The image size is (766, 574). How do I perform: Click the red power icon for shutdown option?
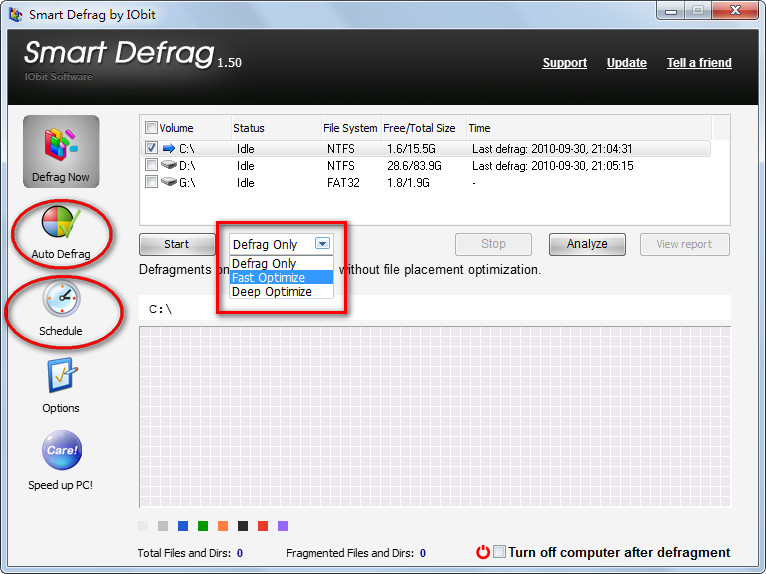[483, 552]
